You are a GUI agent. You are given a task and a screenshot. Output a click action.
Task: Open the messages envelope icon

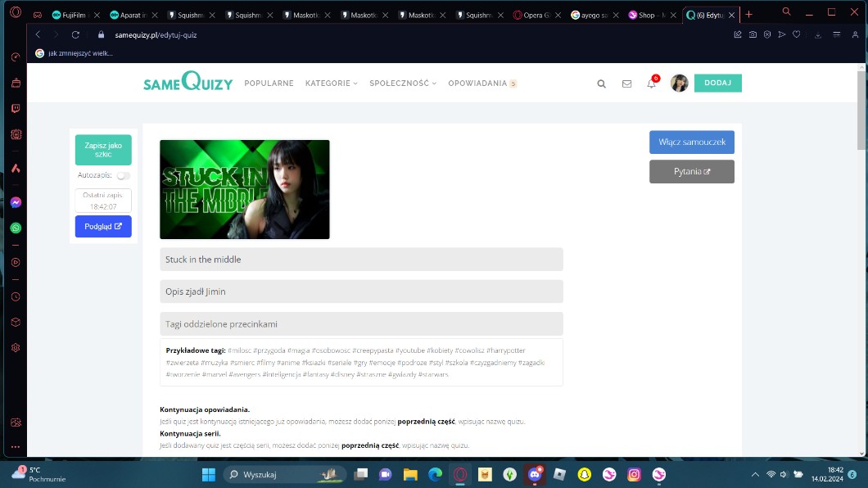[626, 84]
